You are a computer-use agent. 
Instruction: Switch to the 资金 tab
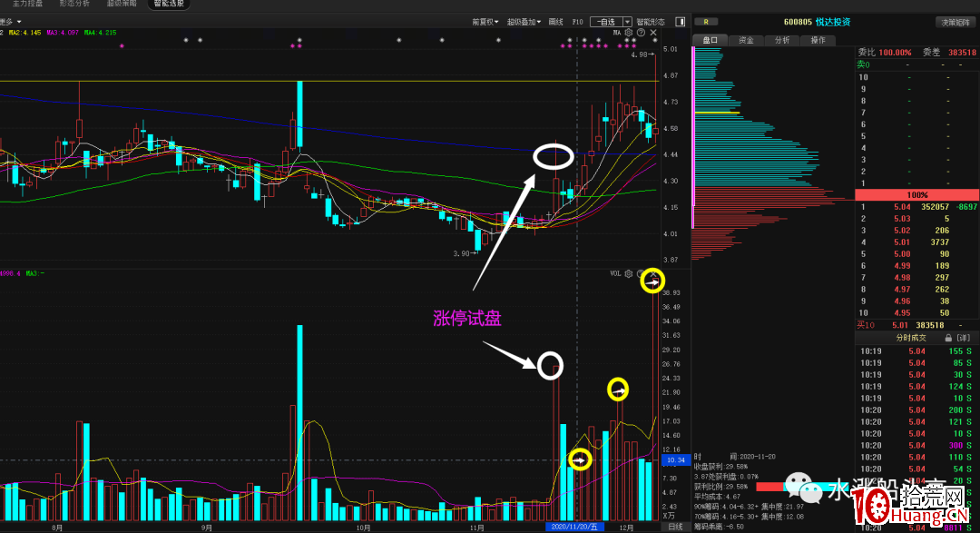(x=746, y=40)
